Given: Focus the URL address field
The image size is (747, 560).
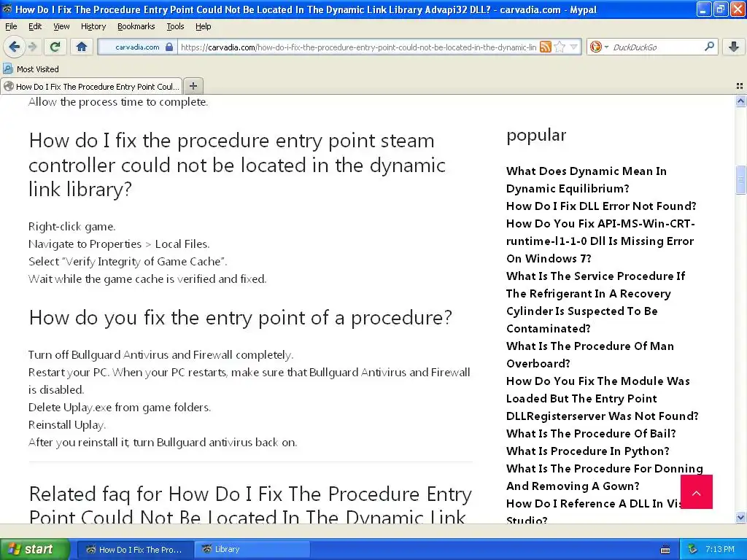Looking at the screenshot, I should (x=358, y=47).
